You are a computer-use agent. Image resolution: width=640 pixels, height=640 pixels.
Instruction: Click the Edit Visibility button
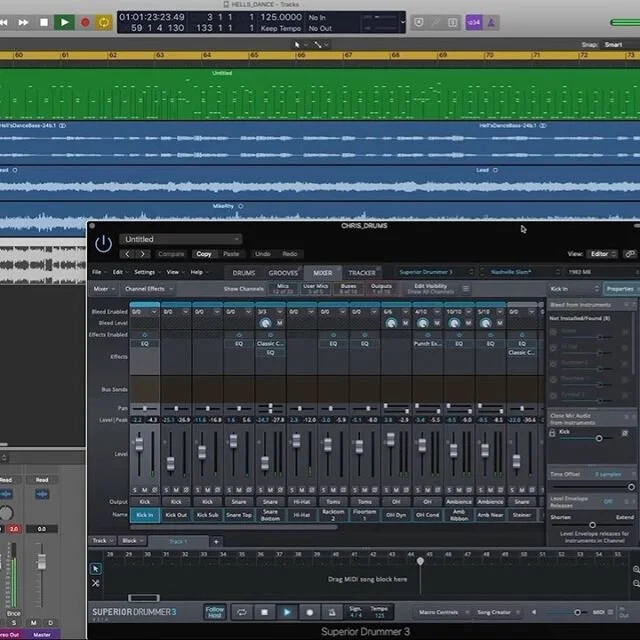click(431, 289)
